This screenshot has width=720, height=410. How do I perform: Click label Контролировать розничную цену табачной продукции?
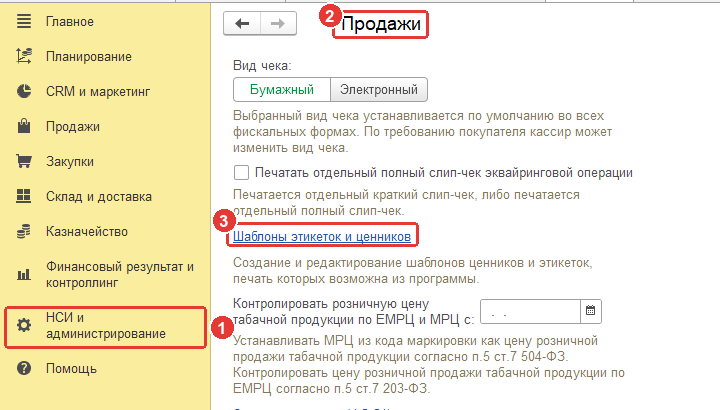tap(354, 311)
